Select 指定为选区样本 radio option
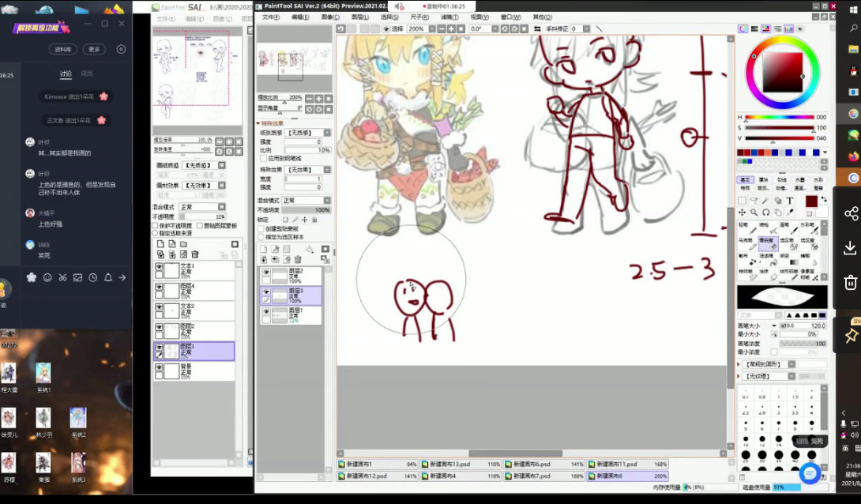The height and width of the screenshot is (504, 861). (261, 237)
